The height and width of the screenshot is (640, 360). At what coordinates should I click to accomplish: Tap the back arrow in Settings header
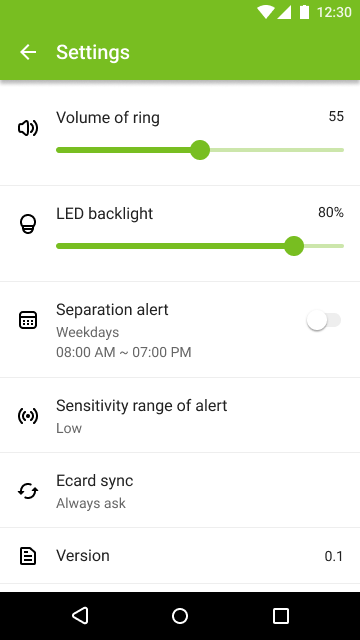[x=28, y=52]
